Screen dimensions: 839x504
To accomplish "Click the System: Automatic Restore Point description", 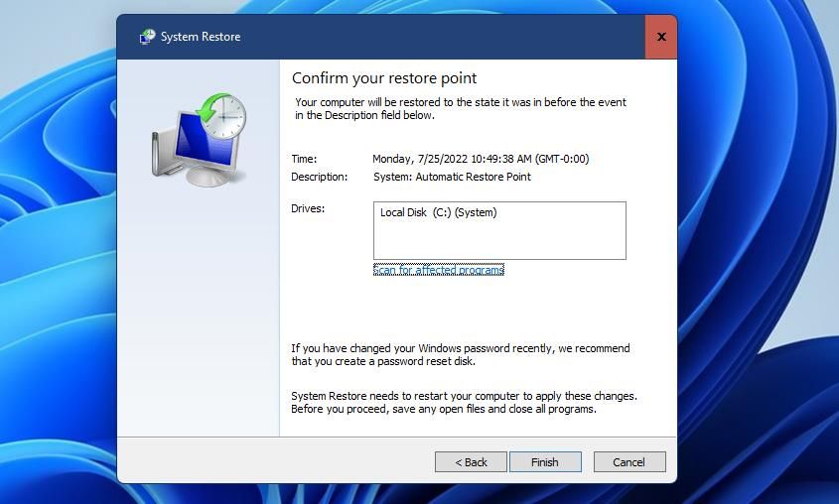I will click(452, 177).
